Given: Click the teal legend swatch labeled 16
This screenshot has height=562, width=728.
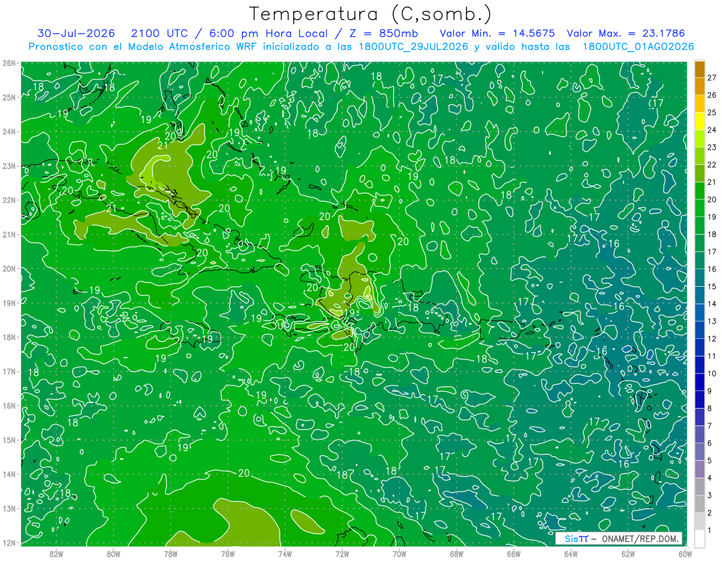Looking at the screenshot, I should 699,261.
